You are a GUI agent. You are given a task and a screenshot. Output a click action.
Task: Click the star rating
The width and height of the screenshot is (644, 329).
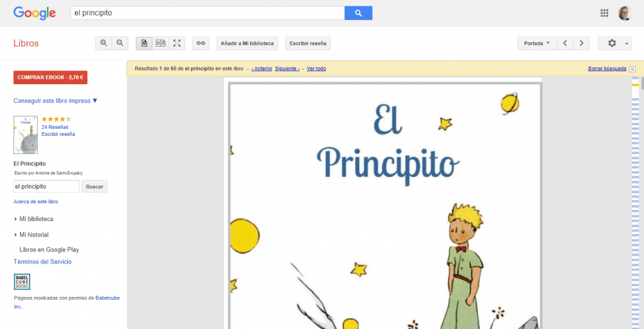(56, 119)
